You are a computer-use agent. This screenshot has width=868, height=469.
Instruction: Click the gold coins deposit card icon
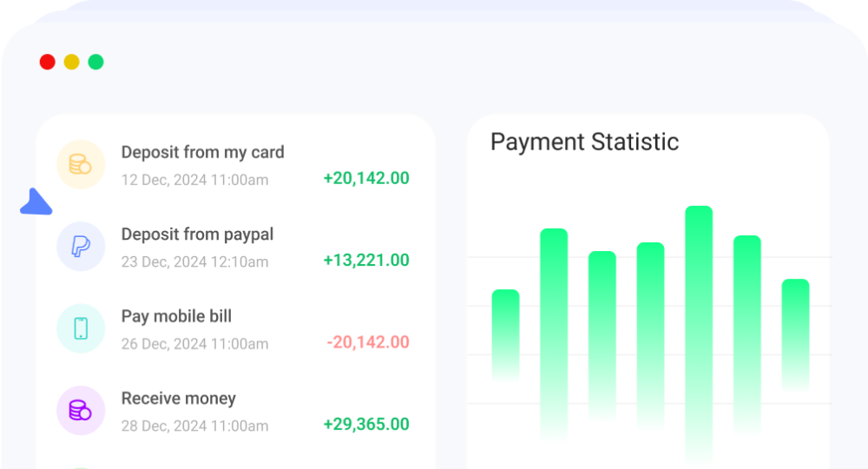click(81, 164)
